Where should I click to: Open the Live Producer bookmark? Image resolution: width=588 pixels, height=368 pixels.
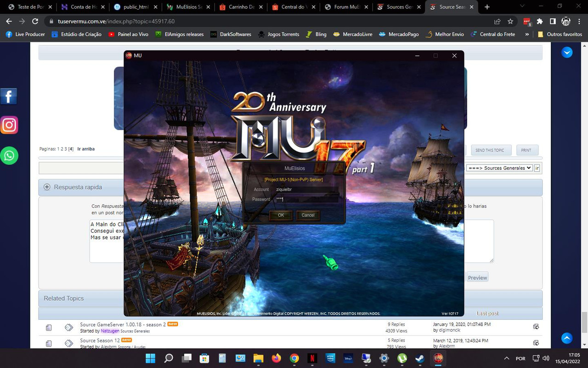coord(25,34)
